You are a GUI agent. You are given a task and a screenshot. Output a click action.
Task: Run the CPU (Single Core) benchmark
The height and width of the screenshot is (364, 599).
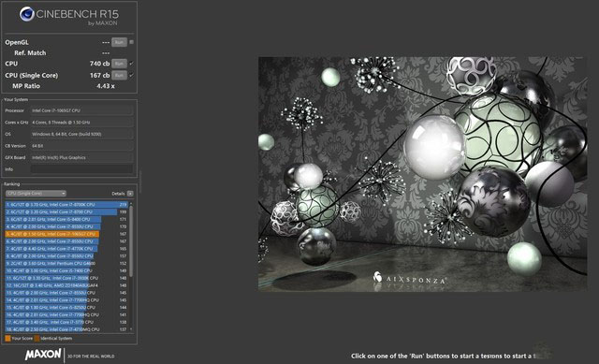pos(119,75)
